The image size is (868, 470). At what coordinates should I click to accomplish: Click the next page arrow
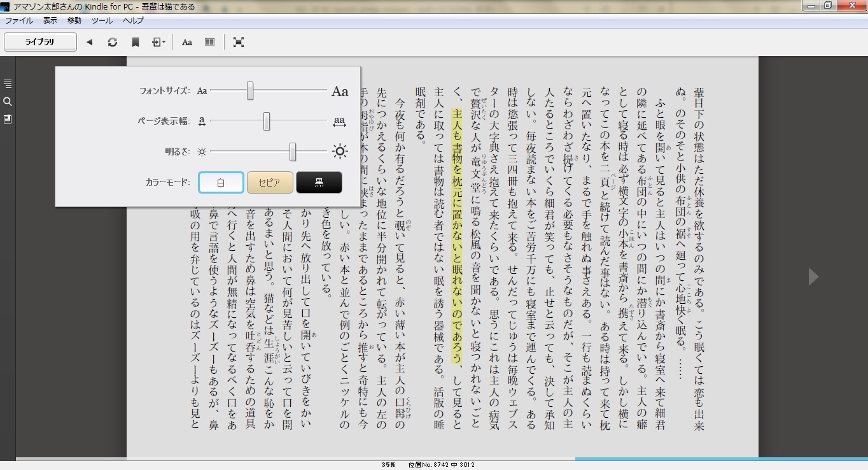pyautogui.click(x=813, y=276)
